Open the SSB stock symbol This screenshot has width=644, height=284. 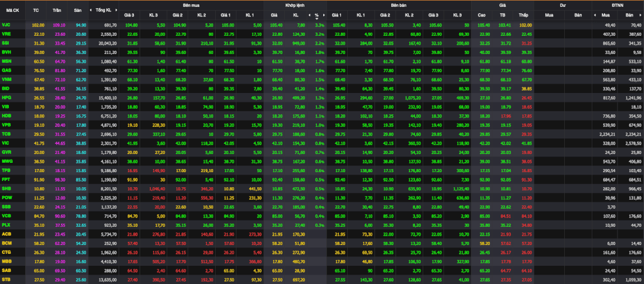coord(6,206)
